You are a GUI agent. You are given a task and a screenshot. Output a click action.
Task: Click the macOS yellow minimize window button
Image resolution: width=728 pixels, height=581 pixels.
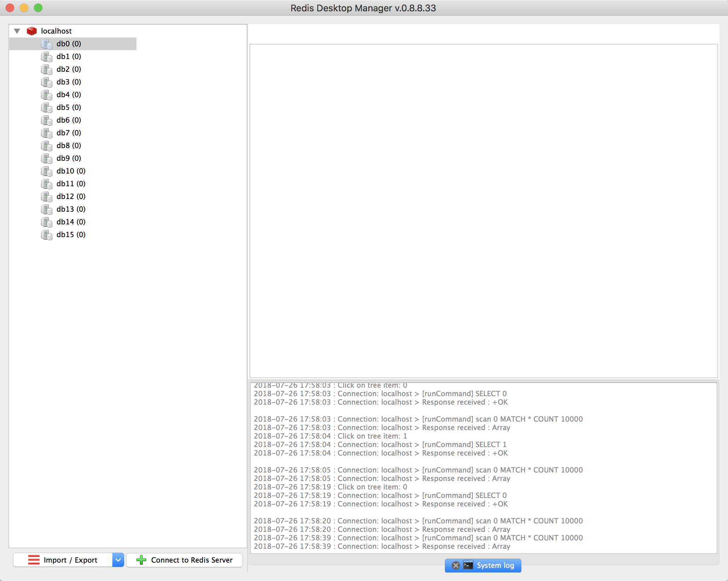click(x=24, y=8)
